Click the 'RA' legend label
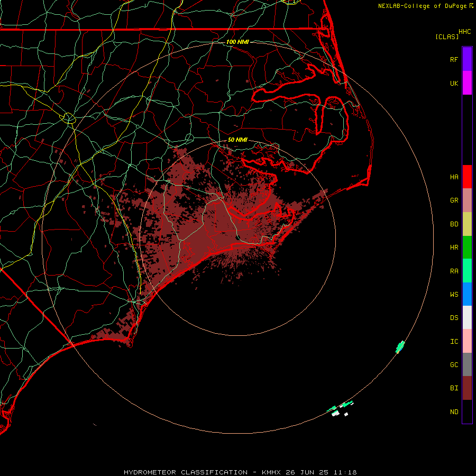This screenshot has width=476, height=476. (x=454, y=271)
